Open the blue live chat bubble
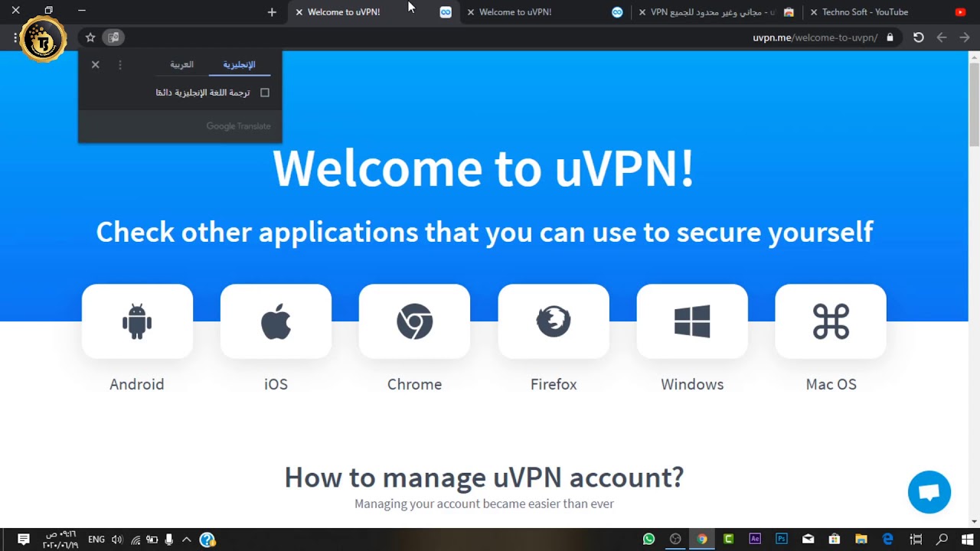 (929, 492)
